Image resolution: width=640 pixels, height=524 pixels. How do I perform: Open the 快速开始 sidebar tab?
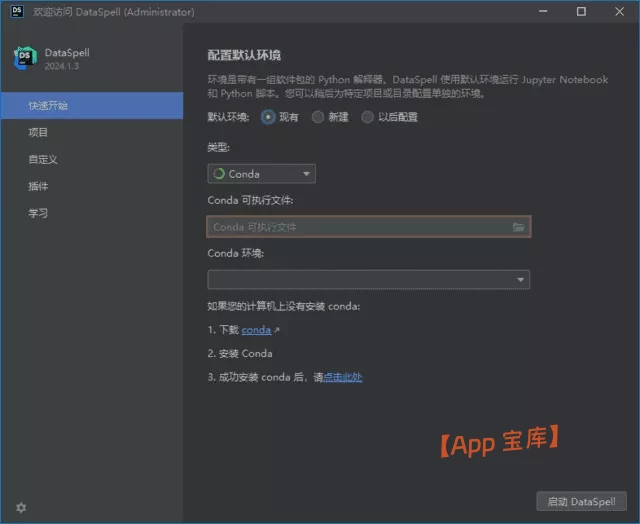click(x=91, y=105)
